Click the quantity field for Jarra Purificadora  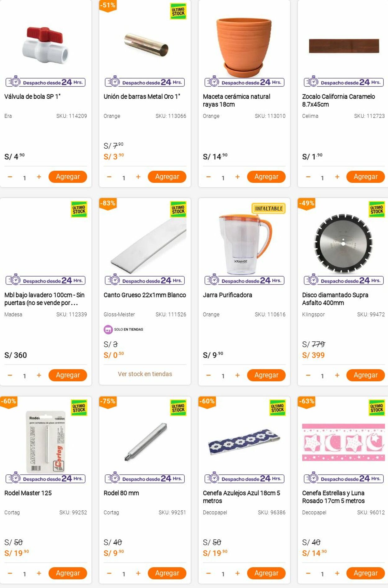pyautogui.click(x=223, y=376)
